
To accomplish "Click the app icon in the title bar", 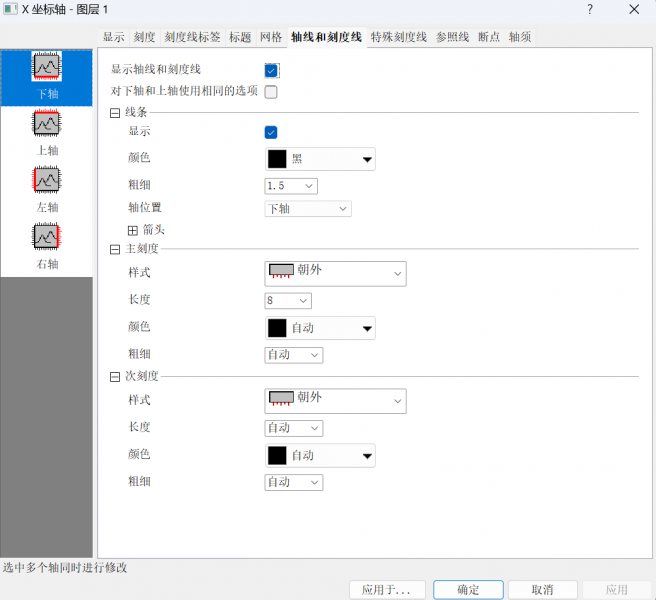I will 10,9.
